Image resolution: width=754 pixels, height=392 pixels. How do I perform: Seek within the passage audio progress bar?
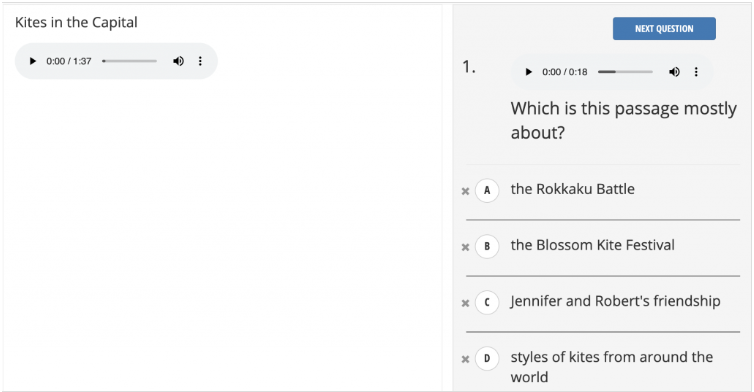[129, 61]
